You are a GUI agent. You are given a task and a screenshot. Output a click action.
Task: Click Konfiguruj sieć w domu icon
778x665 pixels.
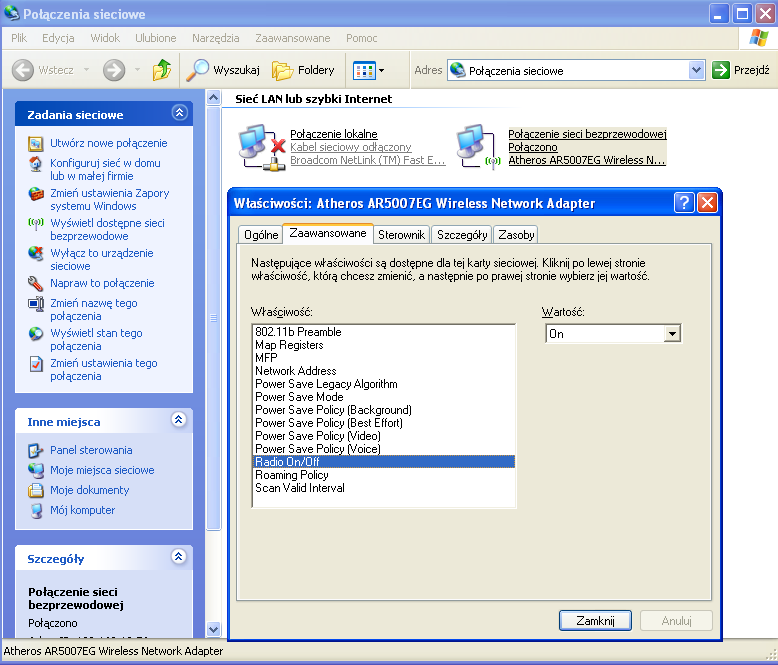[x=35, y=164]
